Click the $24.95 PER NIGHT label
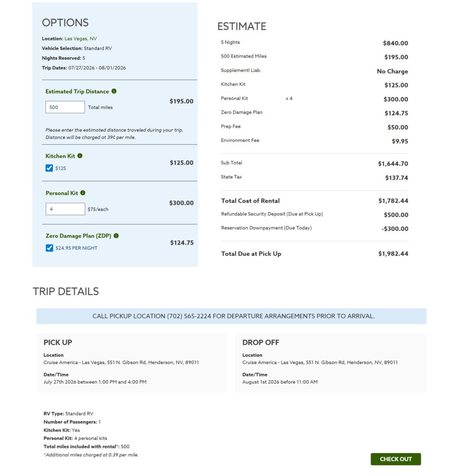This screenshot has width=451, height=476. 76,248
